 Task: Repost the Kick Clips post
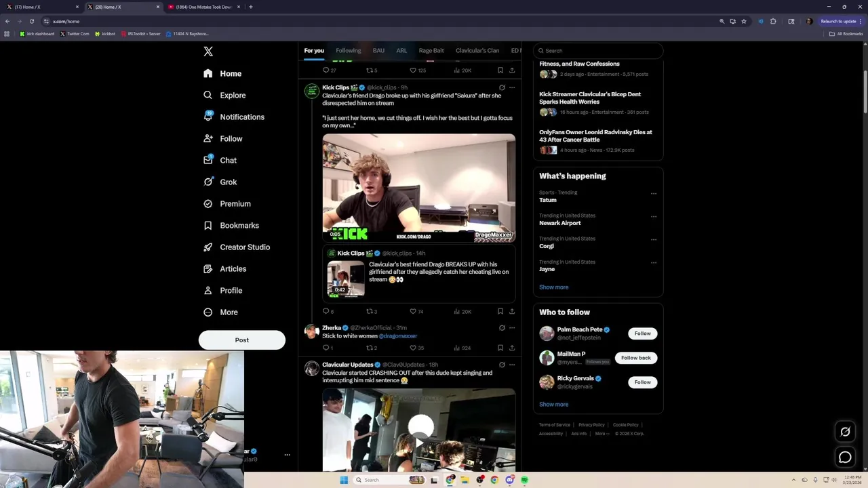[x=370, y=311]
